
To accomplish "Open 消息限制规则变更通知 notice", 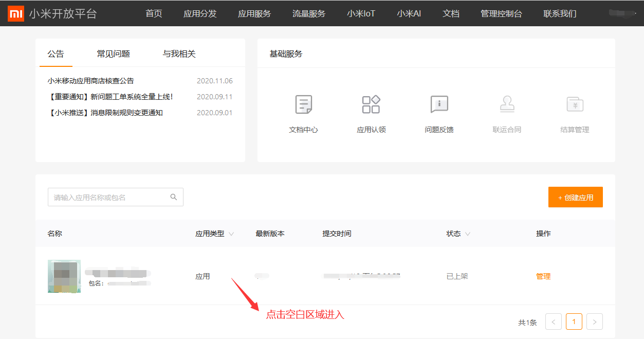I will [105, 113].
